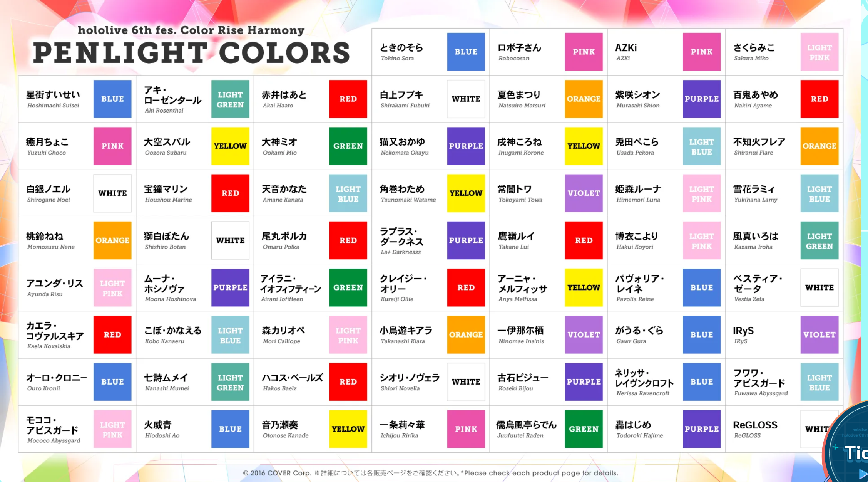Click Himemori Luna's LIGHT PINK swatch
Screen dimensions: 868x482
(701, 193)
